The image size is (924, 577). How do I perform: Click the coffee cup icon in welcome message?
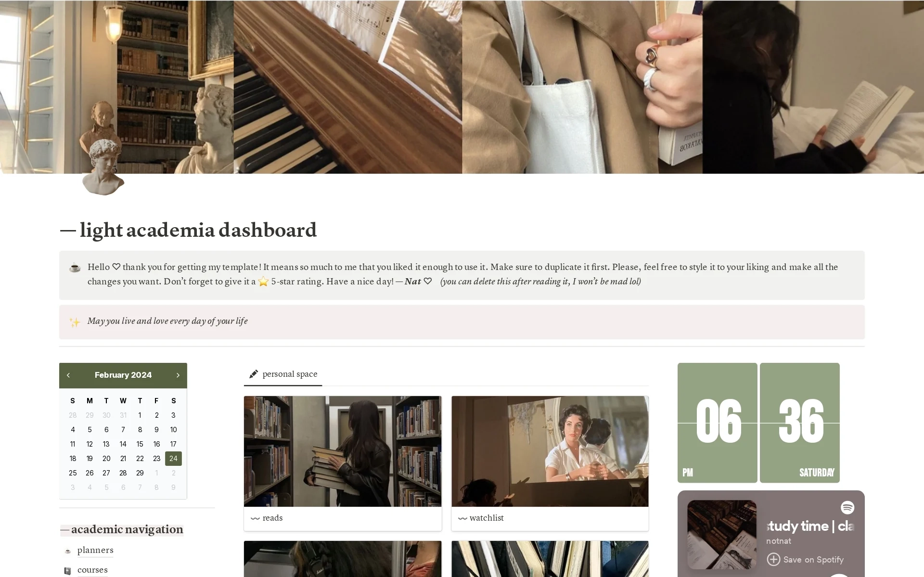(x=75, y=267)
